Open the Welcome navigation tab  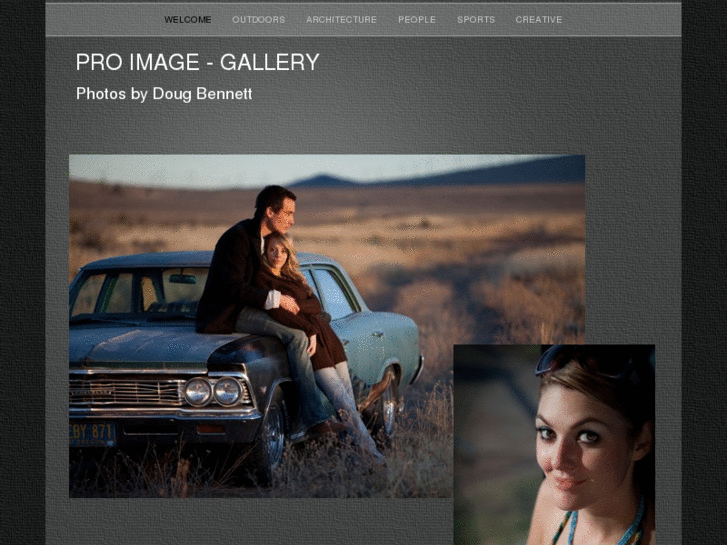click(x=188, y=19)
